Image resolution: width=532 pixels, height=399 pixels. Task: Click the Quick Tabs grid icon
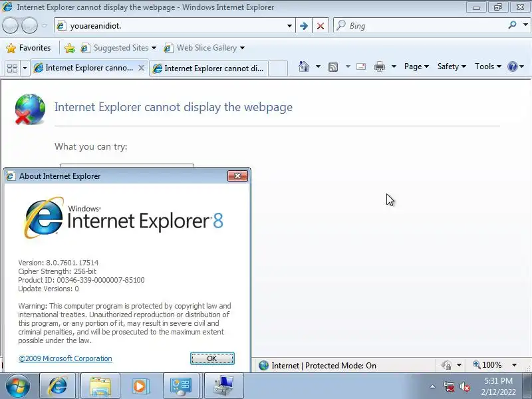point(12,68)
